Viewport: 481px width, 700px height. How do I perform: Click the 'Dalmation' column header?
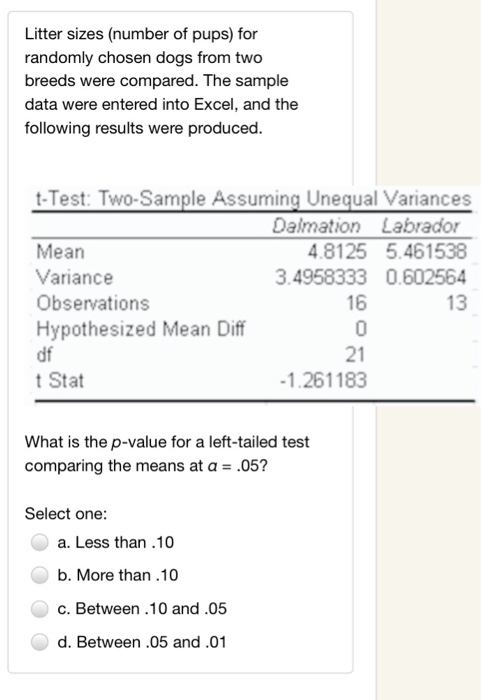point(316,225)
